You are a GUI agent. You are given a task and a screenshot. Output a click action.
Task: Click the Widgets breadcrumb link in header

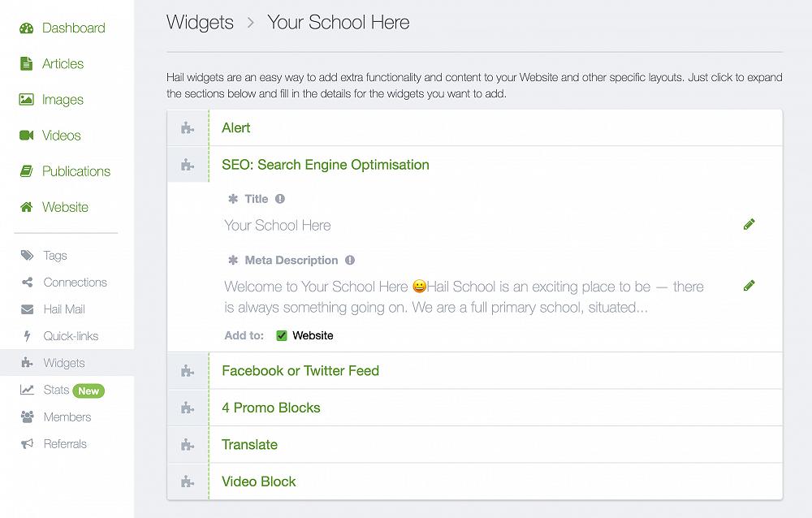[x=200, y=23]
